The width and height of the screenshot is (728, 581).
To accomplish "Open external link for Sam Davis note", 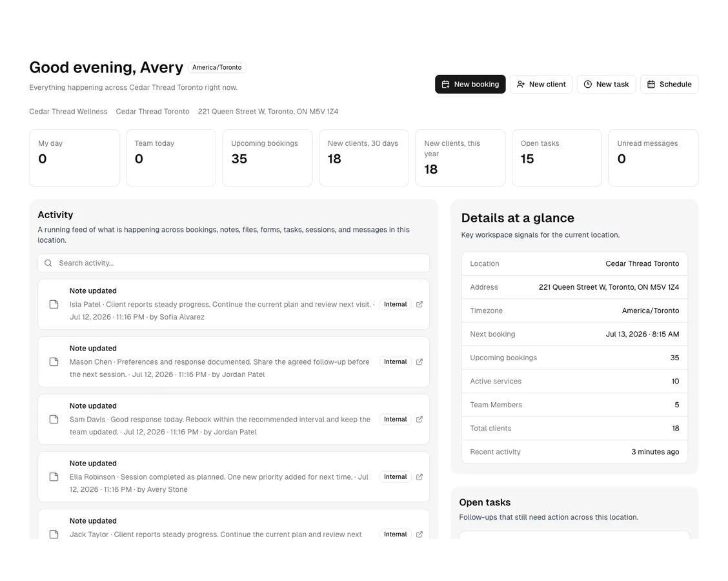I will point(420,420).
